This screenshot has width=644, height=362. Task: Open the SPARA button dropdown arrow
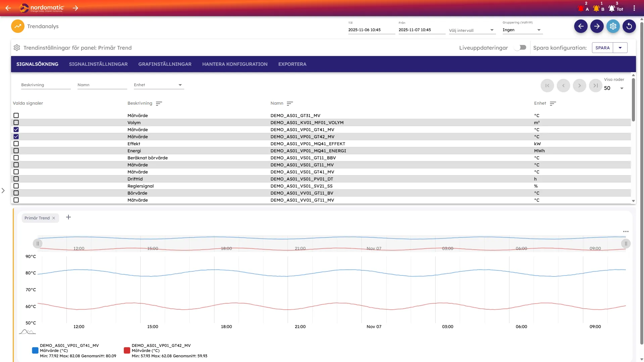click(x=620, y=48)
